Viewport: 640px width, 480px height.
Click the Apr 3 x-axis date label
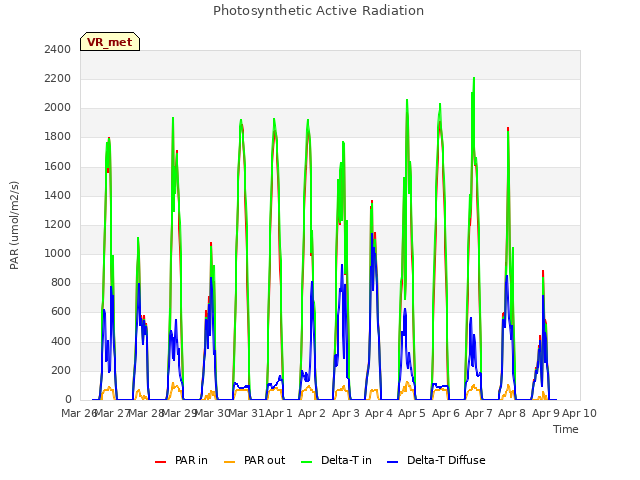[x=346, y=413]
